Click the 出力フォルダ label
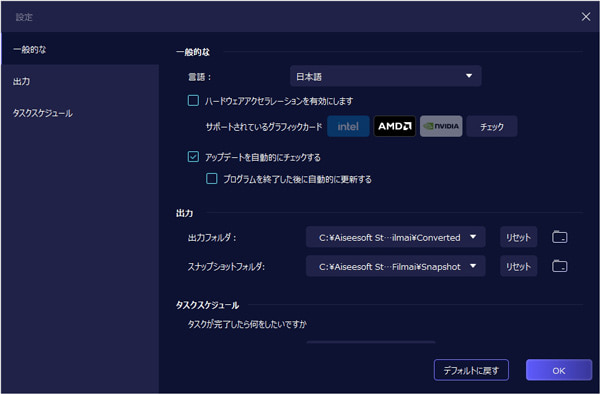 pos(212,238)
